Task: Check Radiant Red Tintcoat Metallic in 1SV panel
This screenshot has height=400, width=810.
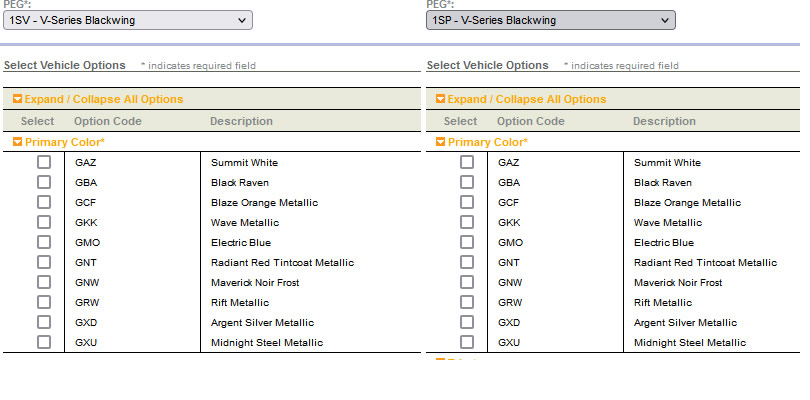Action: 44,262
